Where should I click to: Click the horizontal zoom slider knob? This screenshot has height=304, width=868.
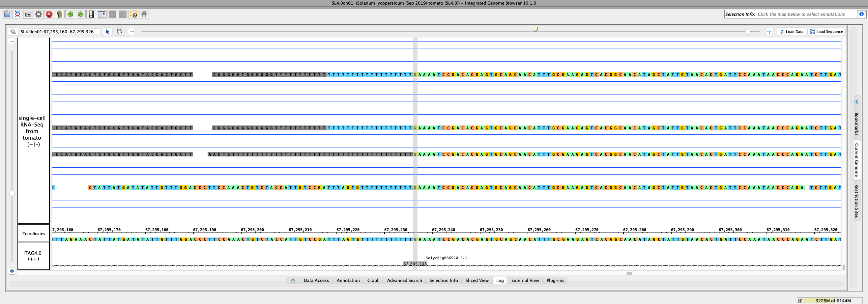click(748, 32)
